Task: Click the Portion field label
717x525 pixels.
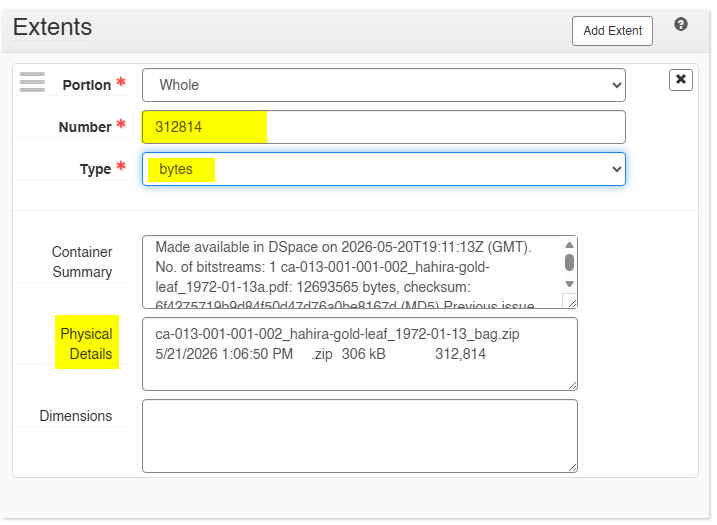Action: (x=87, y=85)
